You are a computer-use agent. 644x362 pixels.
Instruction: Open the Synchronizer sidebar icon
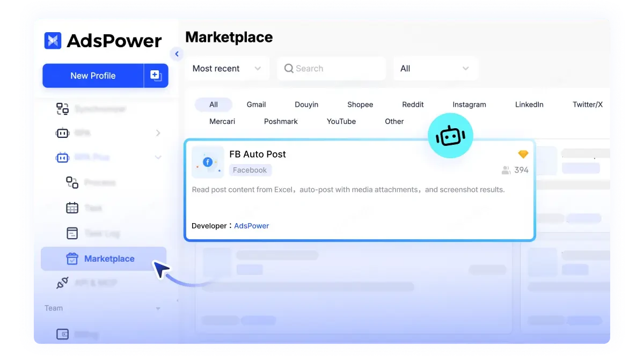coord(63,109)
